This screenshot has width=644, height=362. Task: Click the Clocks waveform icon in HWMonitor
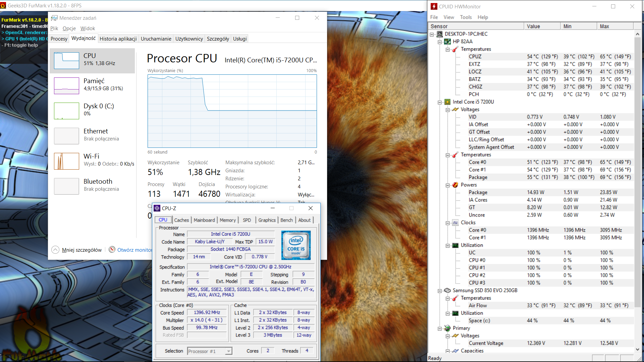(x=455, y=223)
